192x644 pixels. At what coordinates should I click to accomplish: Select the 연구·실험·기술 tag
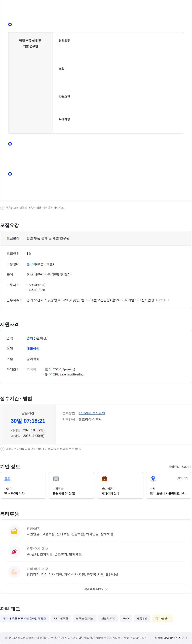tap(85, 618)
